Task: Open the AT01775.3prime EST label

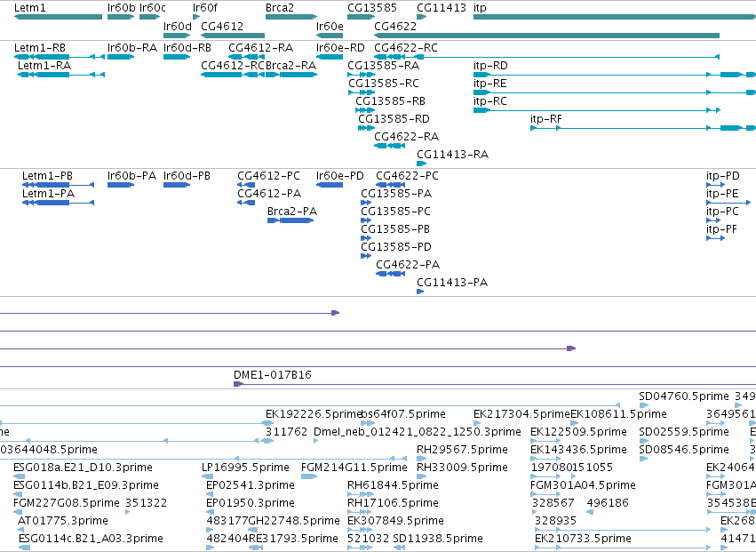Action: click(x=63, y=520)
